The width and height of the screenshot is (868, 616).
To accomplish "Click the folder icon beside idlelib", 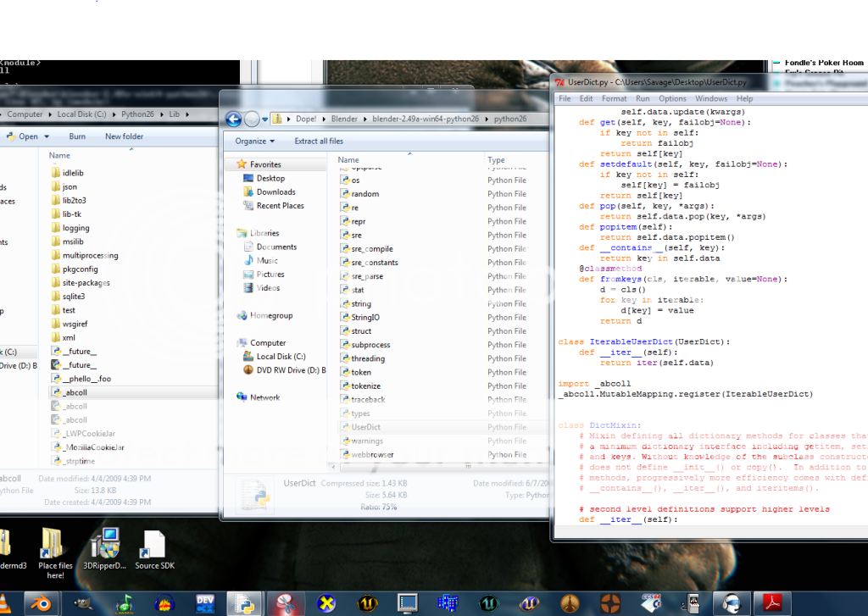I will [55, 173].
